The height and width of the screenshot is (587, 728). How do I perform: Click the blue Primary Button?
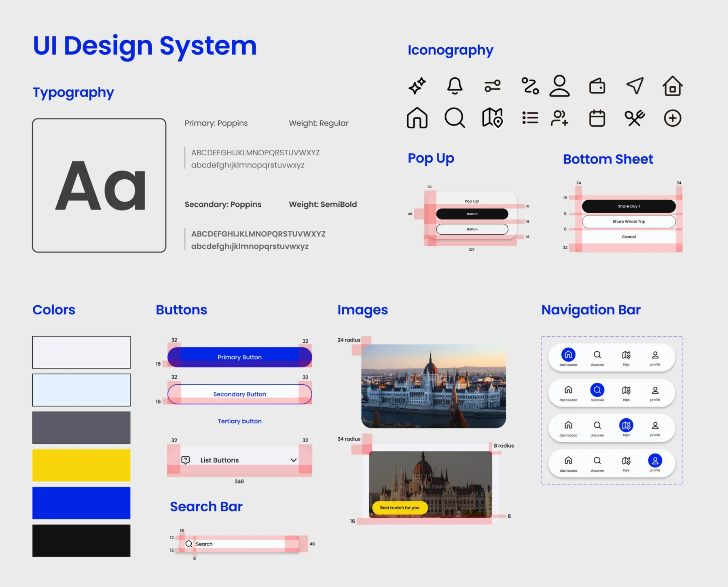(x=239, y=357)
